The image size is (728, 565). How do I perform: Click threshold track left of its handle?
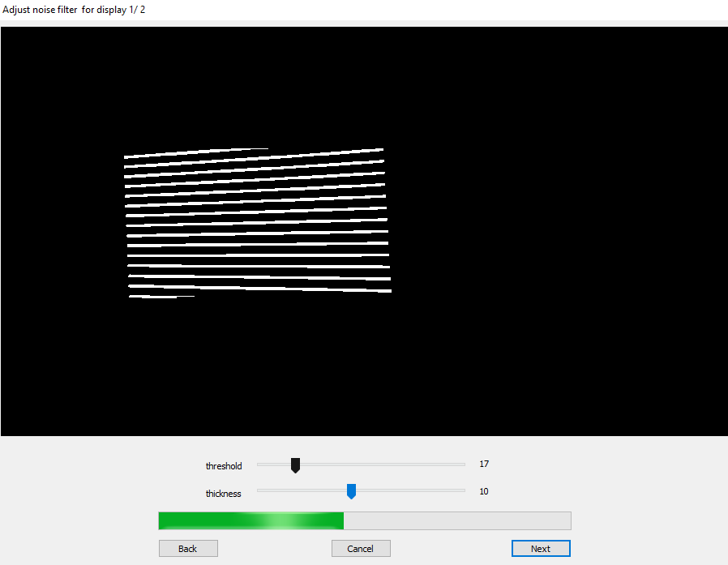(x=273, y=464)
